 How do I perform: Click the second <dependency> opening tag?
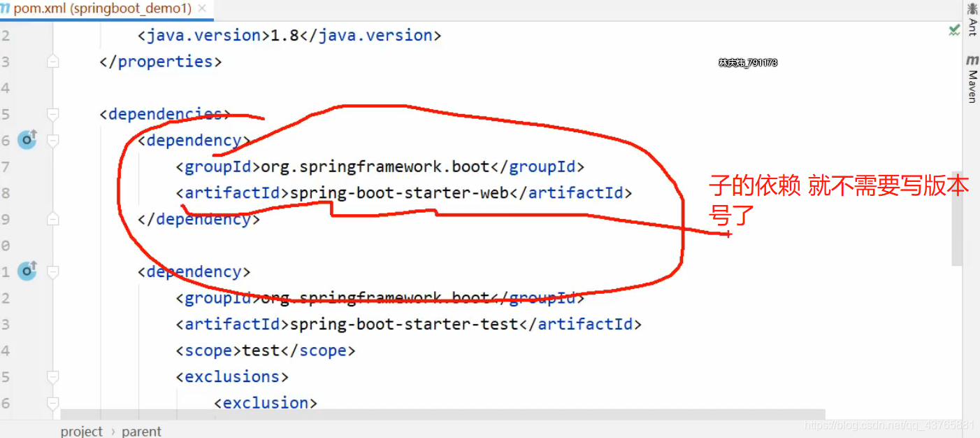coord(194,271)
